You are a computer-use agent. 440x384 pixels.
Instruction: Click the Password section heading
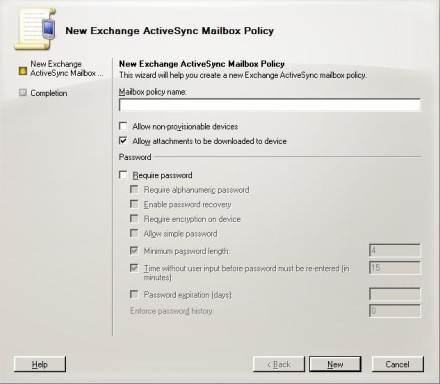[x=135, y=157]
